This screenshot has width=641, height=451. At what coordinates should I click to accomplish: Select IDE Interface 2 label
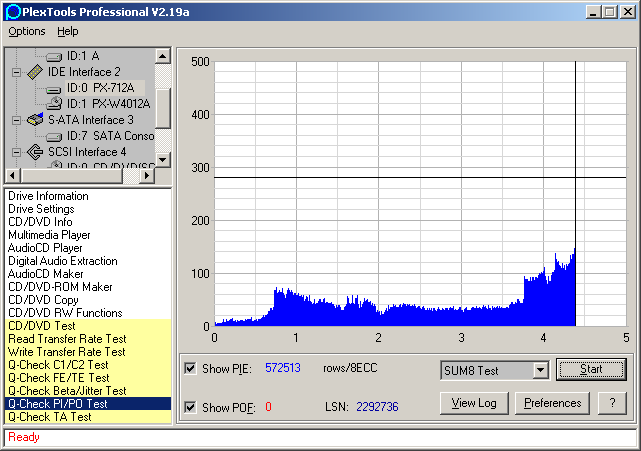point(84,72)
